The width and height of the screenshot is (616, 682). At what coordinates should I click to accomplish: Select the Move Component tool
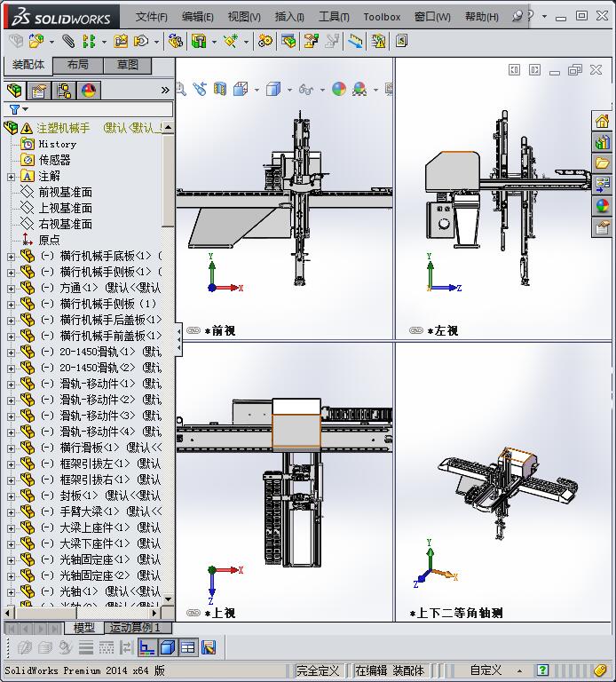[141, 42]
